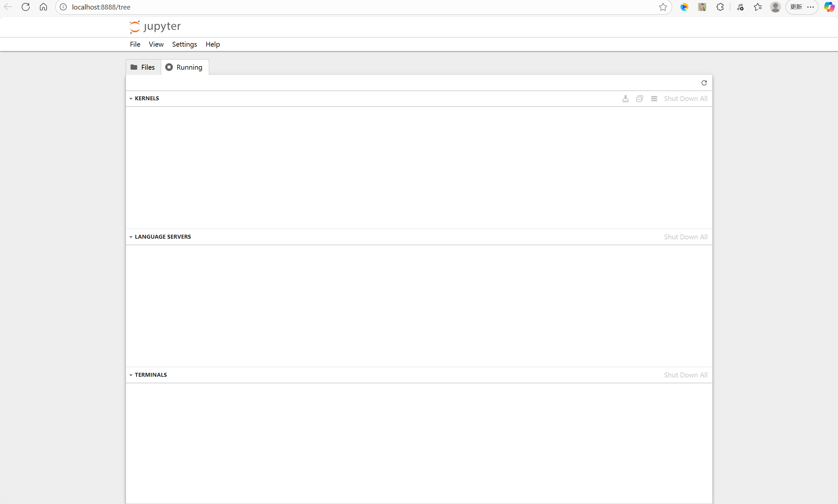This screenshot has height=504, width=838.
Task: Collapse the TERMINALS section
Action: pyautogui.click(x=131, y=375)
